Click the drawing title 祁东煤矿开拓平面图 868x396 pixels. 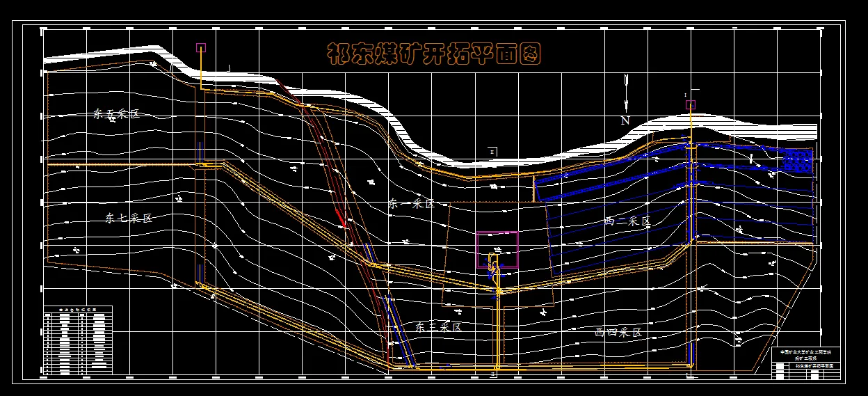[433, 55]
